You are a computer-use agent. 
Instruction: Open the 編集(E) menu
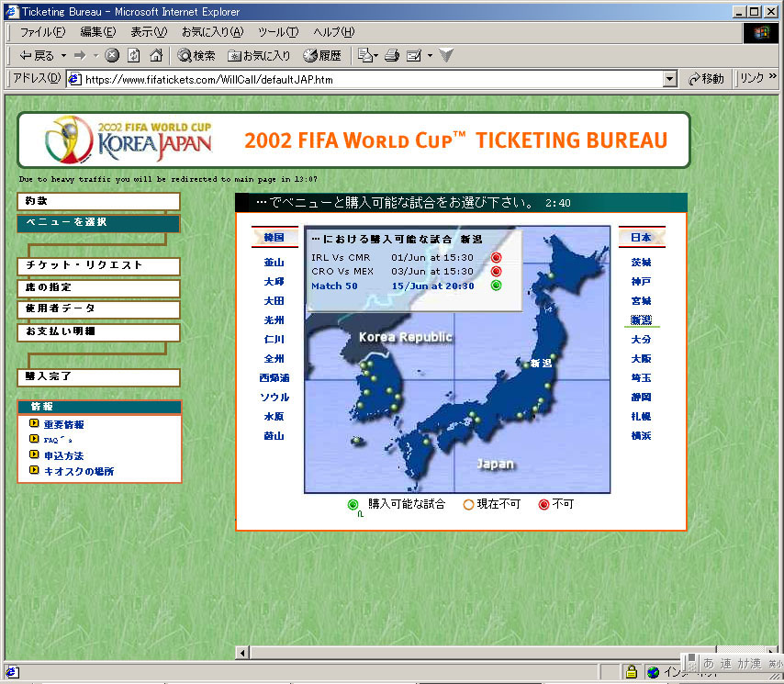(98, 32)
